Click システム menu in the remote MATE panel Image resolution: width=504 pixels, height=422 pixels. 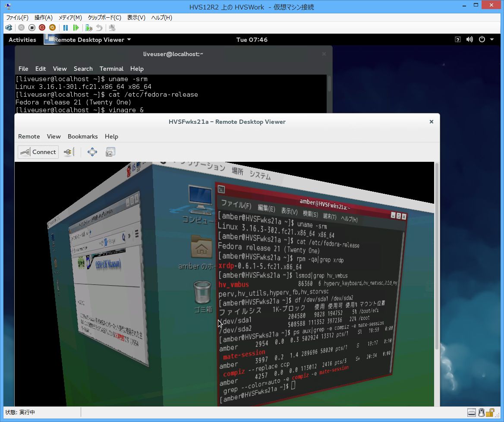coord(260,175)
